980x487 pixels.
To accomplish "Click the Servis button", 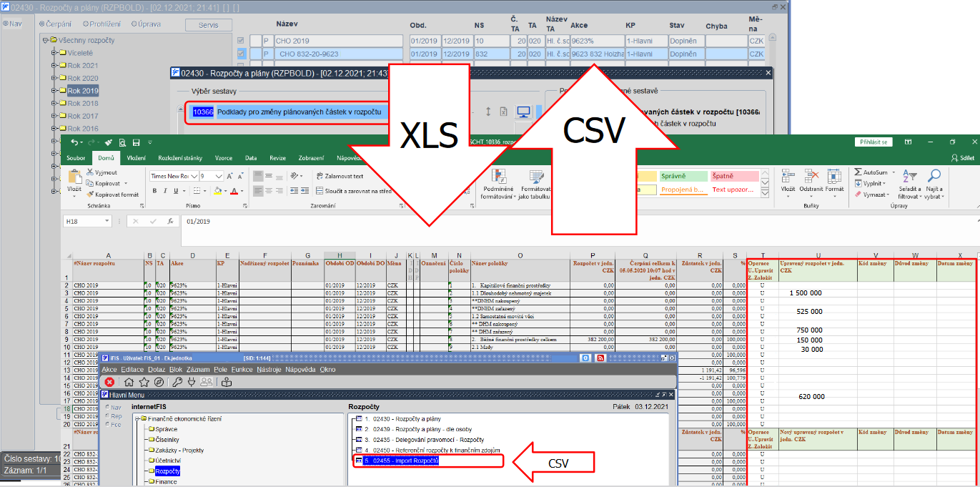I will coord(209,25).
